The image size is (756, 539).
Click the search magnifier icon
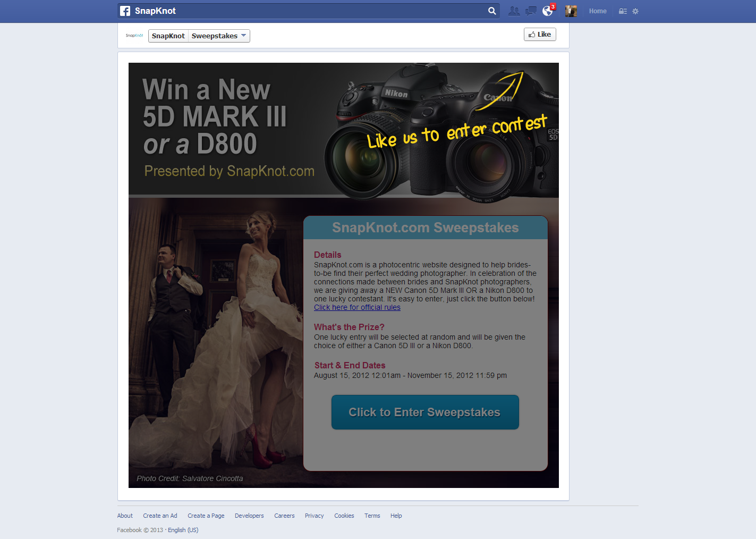click(492, 11)
